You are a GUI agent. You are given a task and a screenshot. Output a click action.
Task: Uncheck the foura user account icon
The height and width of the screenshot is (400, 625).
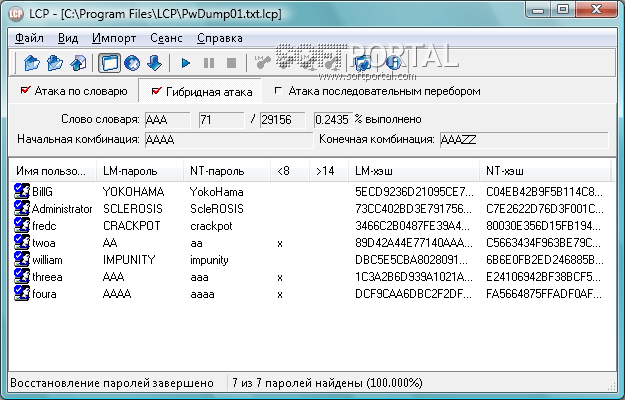(22, 294)
